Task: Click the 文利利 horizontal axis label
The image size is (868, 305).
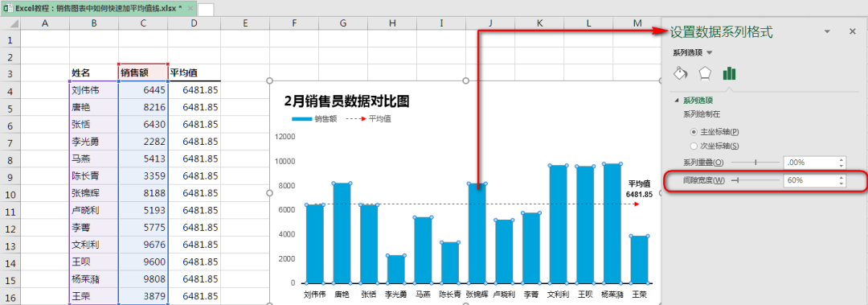Action: click(x=558, y=294)
